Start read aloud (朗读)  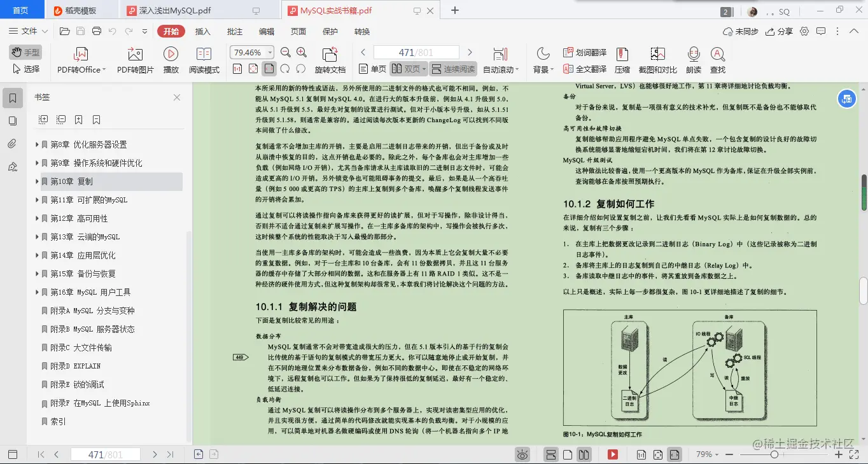click(694, 60)
